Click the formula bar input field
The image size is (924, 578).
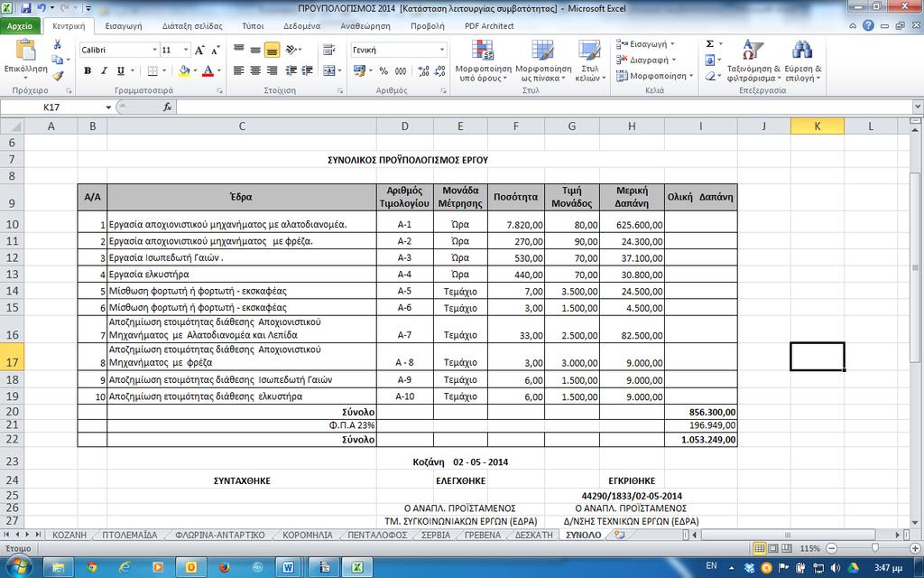pos(544,107)
